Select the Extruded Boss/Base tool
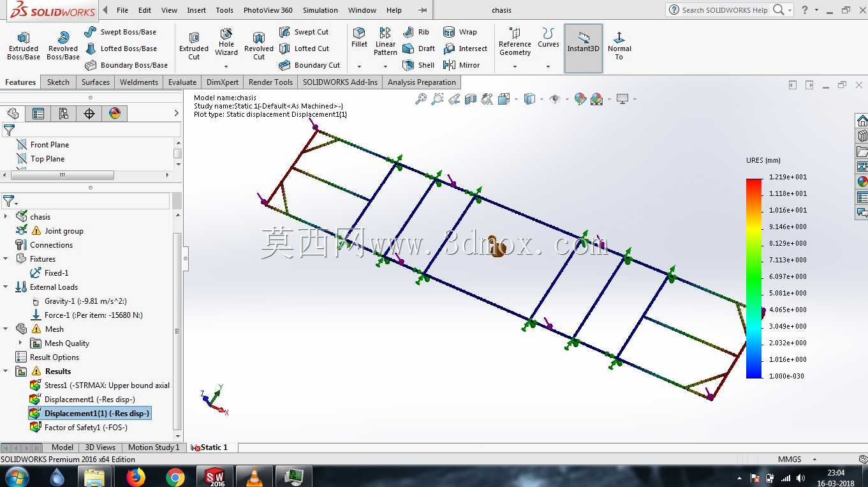868x487 pixels. (24, 46)
